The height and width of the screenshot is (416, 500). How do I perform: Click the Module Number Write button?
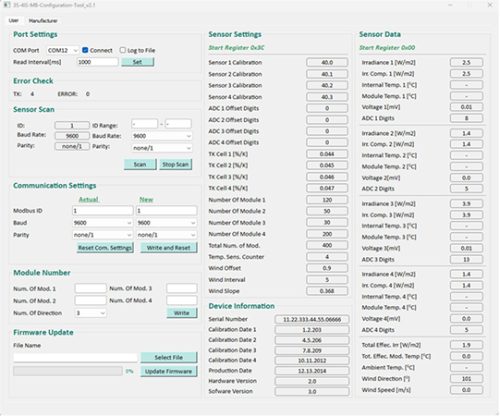pyautogui.click(x=182, y=313)
